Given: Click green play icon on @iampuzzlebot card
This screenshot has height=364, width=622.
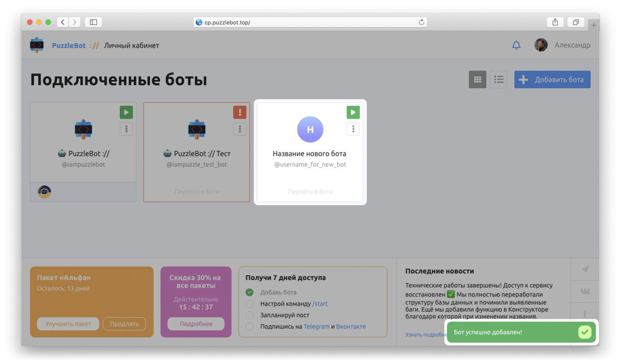Looking at the screenshot, I should (126, 112).
